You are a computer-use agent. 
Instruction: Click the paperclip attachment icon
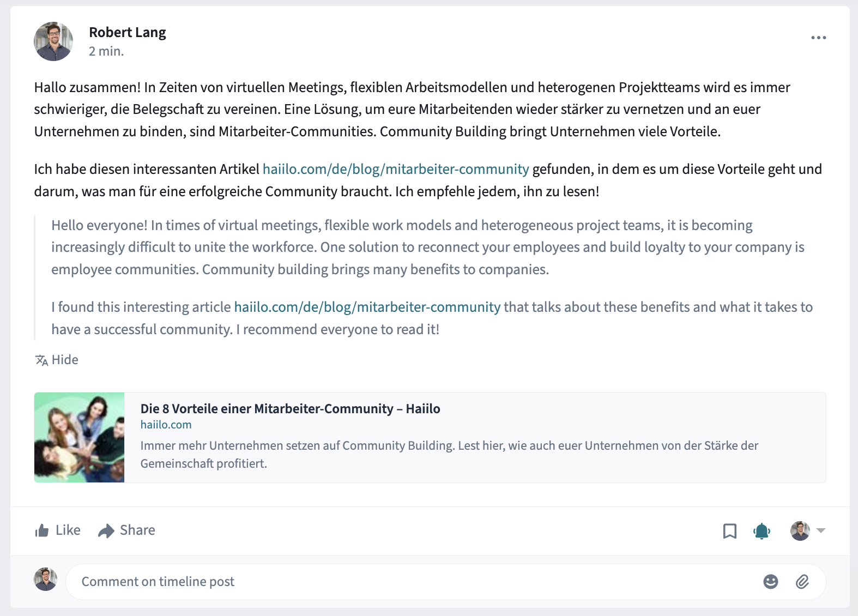point(802,582)
